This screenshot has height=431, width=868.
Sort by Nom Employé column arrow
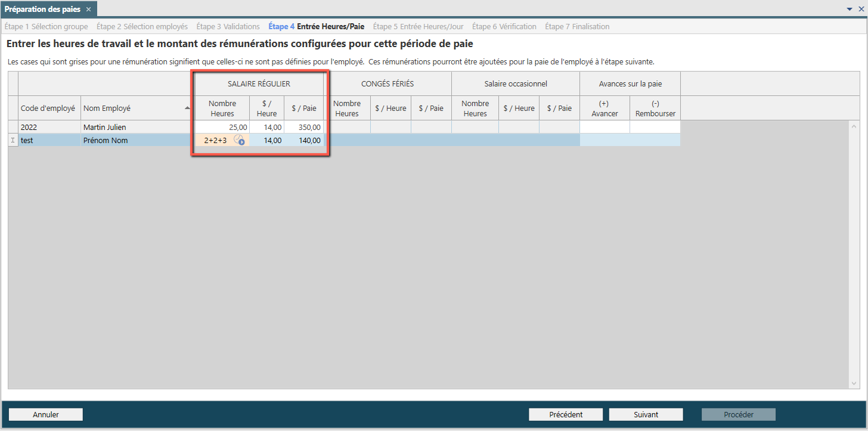point(188,108)
